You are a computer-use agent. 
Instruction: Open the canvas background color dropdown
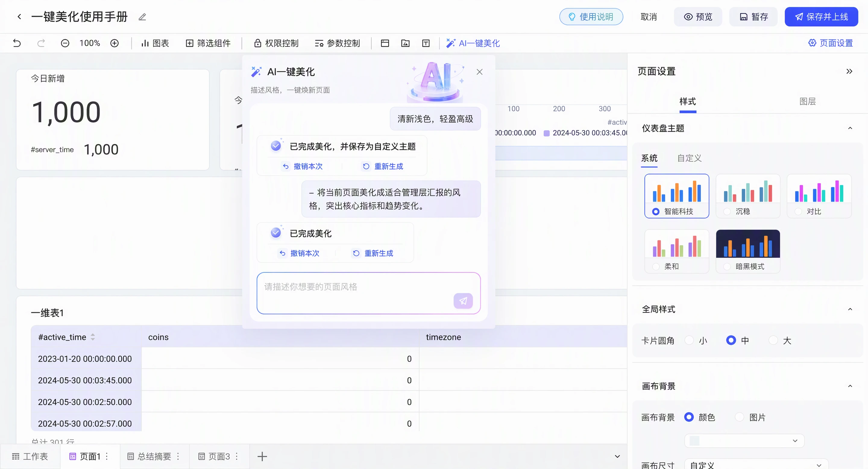coord(744,441)
